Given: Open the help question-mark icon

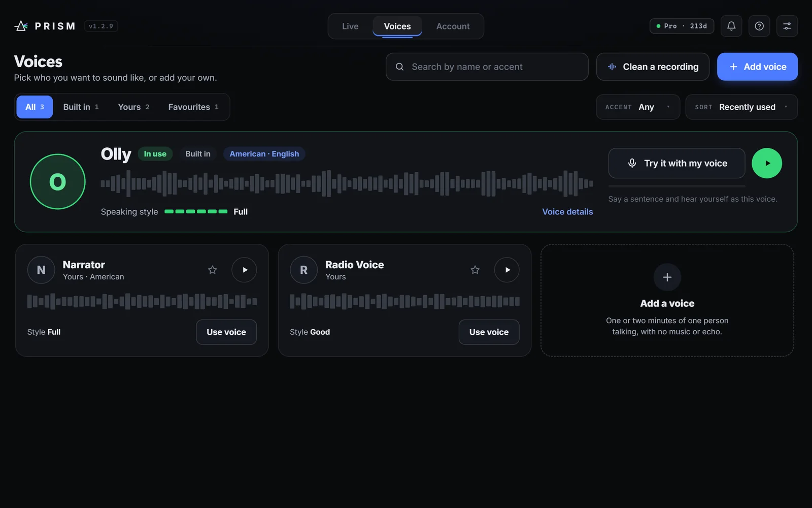Looking at the screenshot, I should pos(759,26).
